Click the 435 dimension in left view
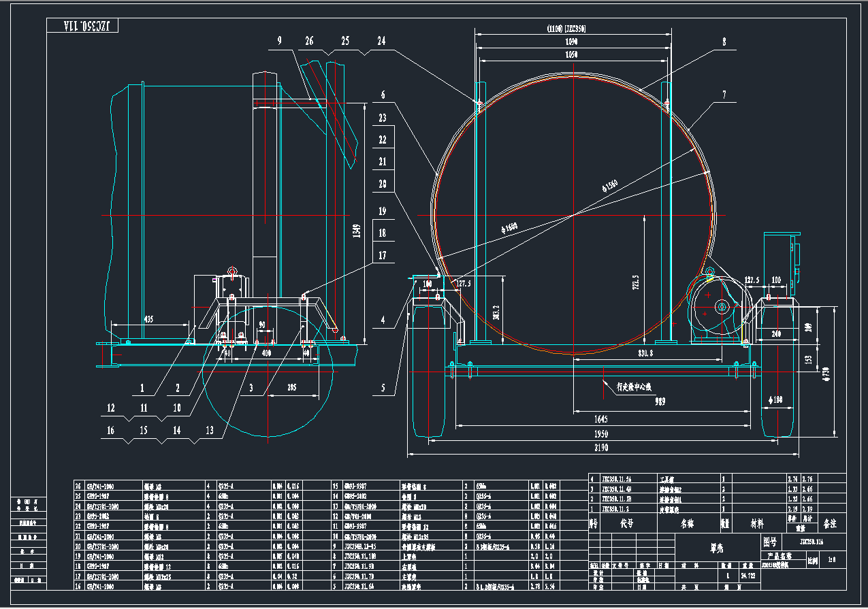This screenshot has width=868, height=609. [x=148, y=319]
